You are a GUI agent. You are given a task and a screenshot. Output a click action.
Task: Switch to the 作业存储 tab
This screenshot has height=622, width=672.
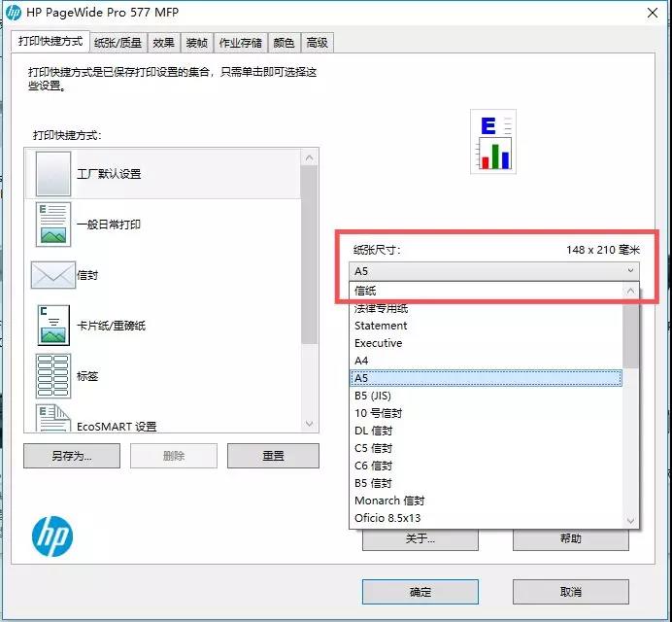(x=241, y=43)
